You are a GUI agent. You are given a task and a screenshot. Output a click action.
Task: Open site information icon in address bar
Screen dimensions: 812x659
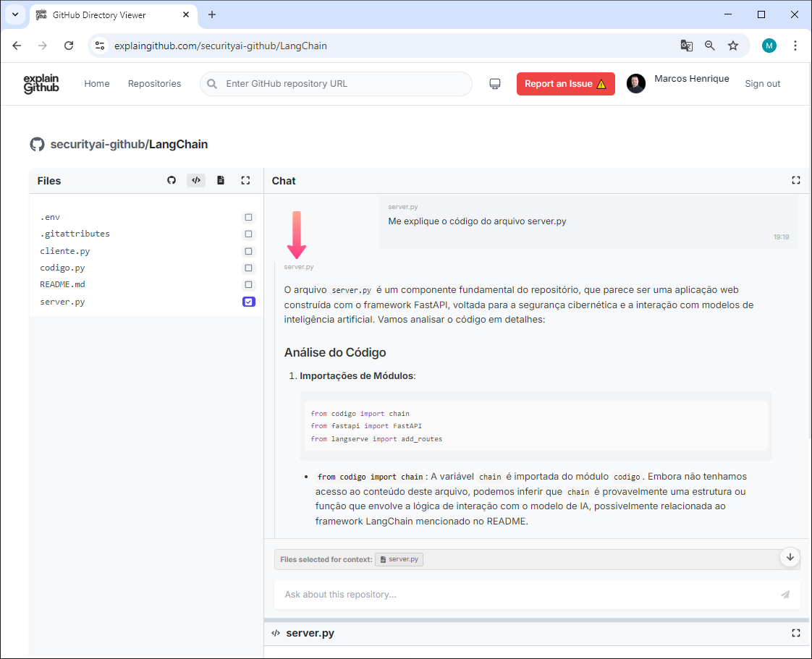pos(100,46)
